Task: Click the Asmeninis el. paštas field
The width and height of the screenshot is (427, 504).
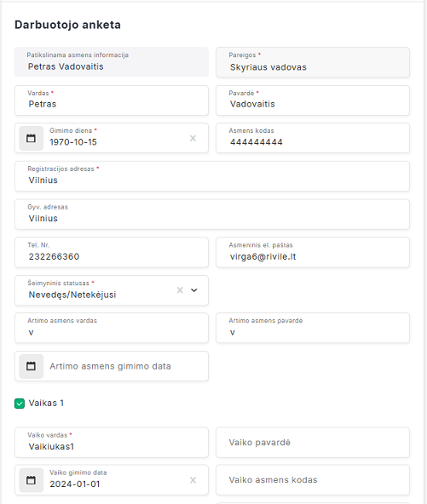Action: point(313,252)
